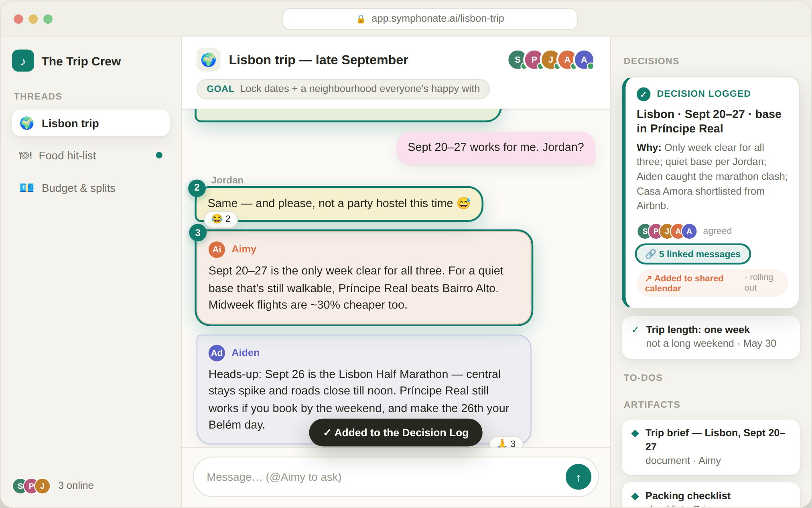Click Aimy's message about Príncipe Real

click(364, 278)
